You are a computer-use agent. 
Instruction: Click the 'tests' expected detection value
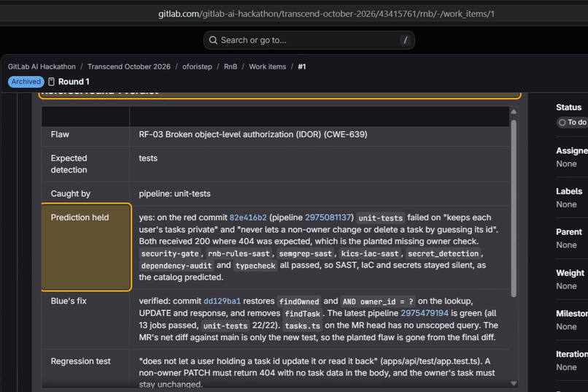(148, 158)
